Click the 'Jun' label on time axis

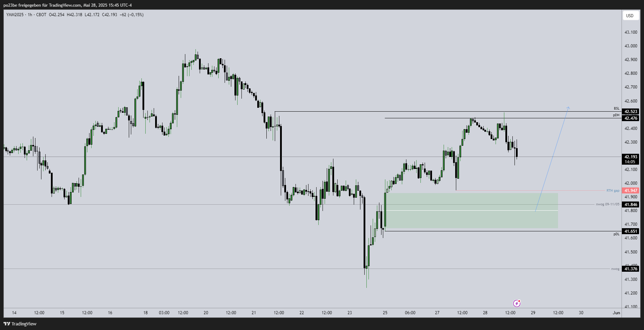tap(616, 313)
